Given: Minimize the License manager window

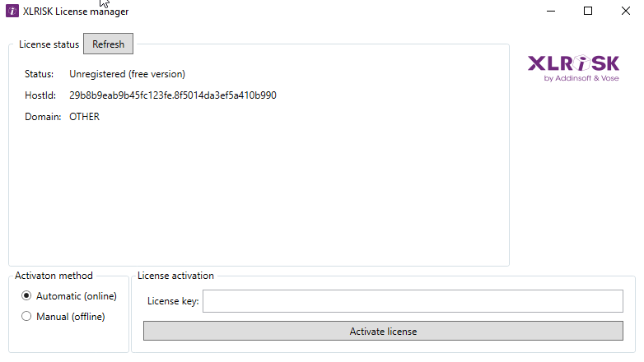Looking at the screenshot, I should tap(549, 12).
